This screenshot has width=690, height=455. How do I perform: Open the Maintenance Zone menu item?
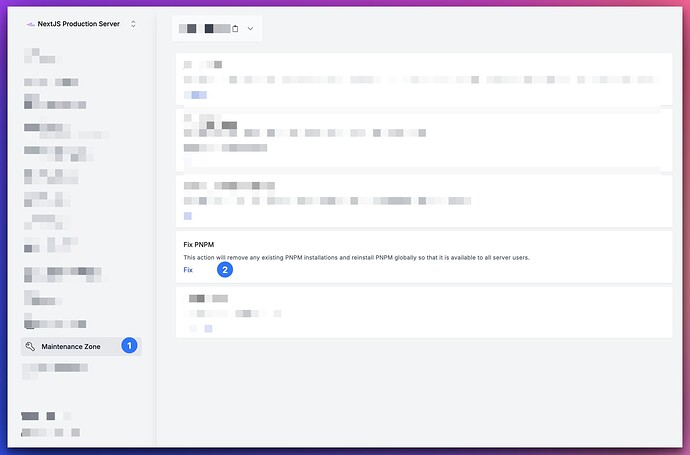coord(81,346)
